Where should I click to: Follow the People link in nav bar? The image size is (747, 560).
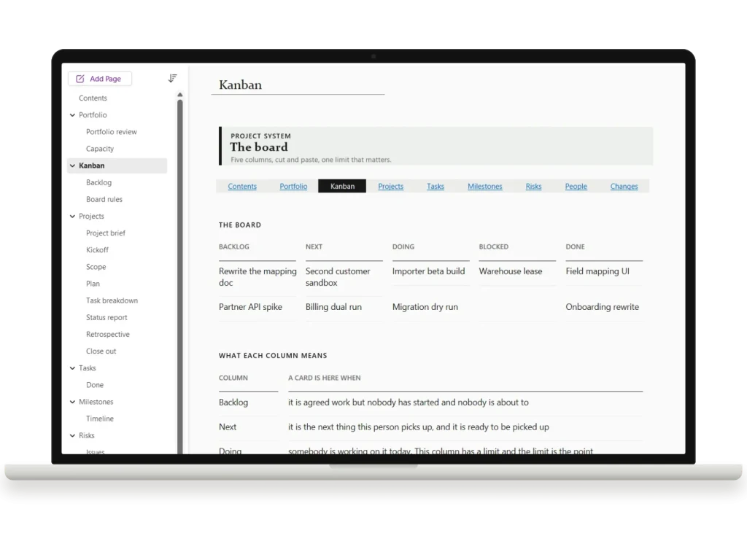coord(576,186)
